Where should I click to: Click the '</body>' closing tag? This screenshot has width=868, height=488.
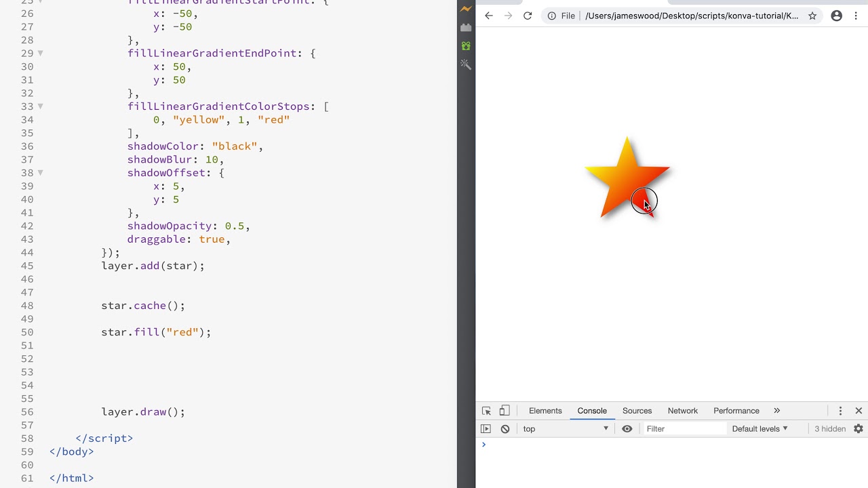coord(72,451)
